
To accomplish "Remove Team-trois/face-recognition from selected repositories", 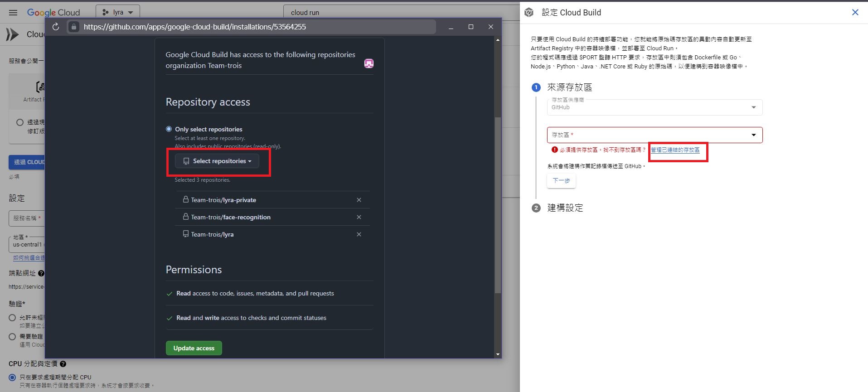I will pos(359,217).
